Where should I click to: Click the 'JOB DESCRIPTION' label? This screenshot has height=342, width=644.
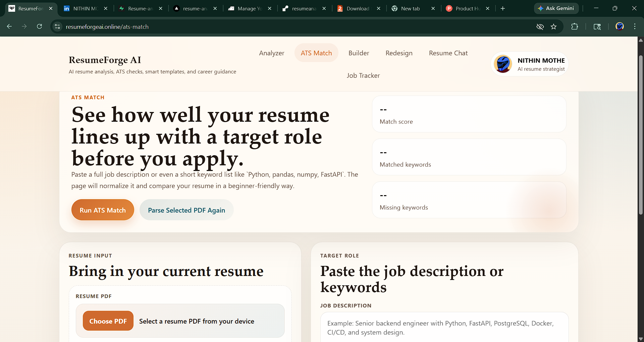[x=345, y=305]
